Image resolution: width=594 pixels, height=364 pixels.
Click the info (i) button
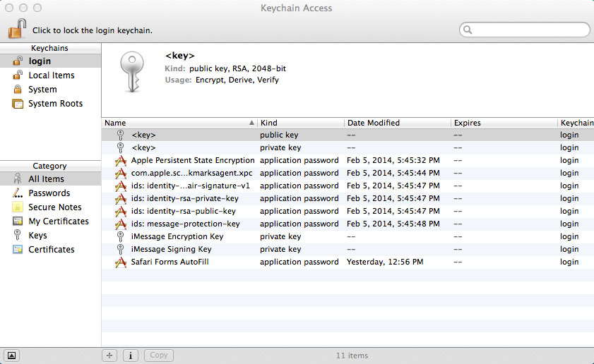click(131, 356)
